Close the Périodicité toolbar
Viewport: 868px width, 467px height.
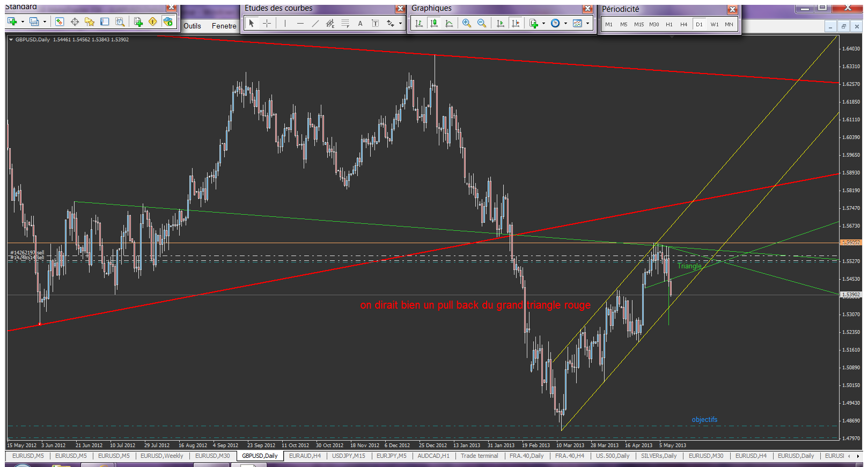tap(732, 10)
